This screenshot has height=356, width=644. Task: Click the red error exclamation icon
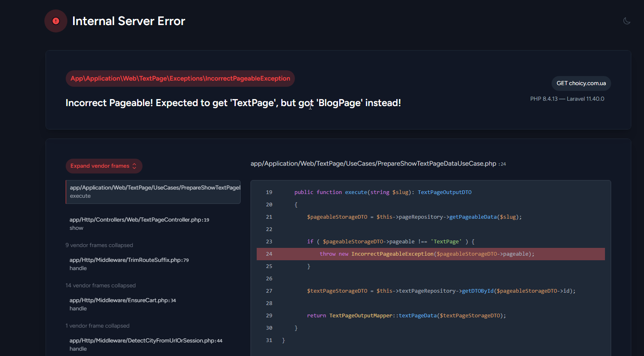[x=56, y=21]
